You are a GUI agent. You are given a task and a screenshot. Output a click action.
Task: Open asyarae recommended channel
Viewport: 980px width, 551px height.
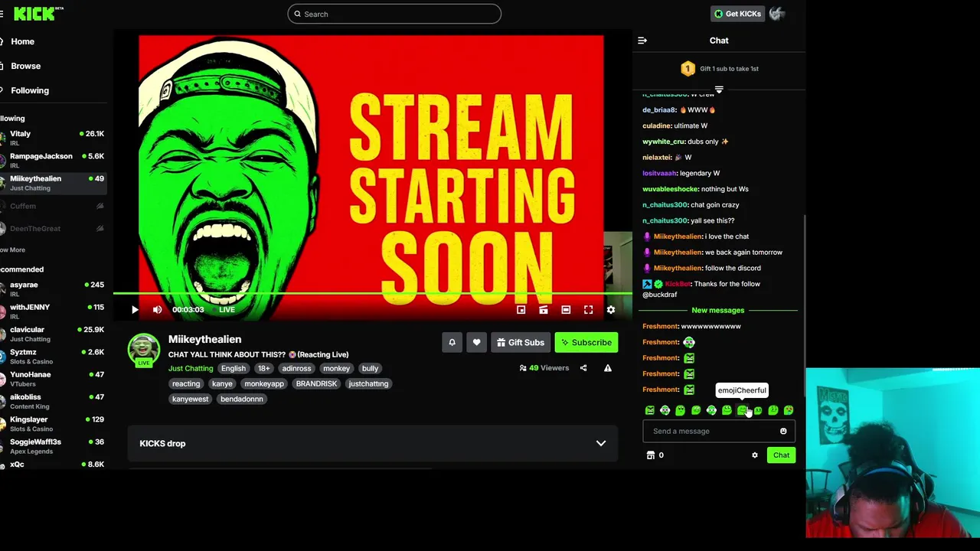coord(53,289)
